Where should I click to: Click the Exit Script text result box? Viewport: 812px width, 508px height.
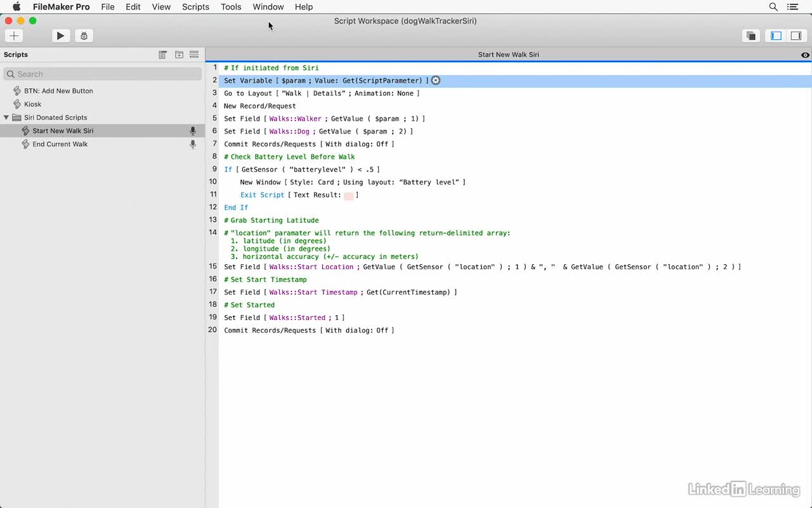coord(348,196)
